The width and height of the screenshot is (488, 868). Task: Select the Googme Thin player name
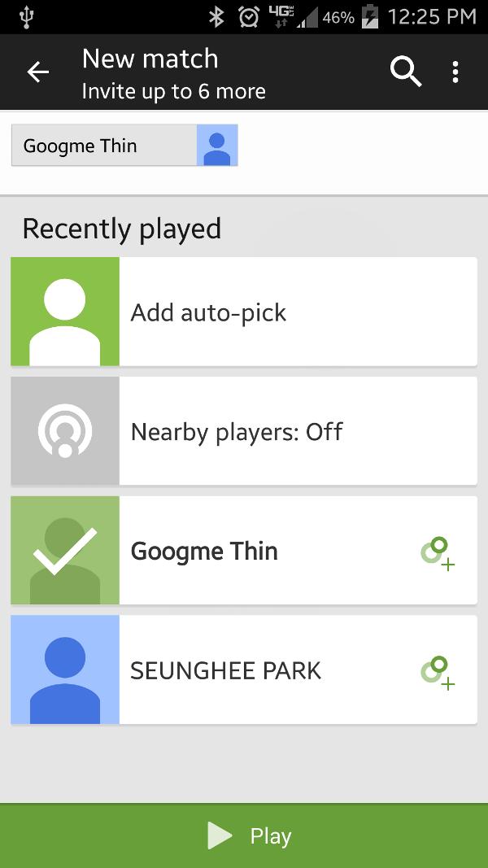(204, 551)
